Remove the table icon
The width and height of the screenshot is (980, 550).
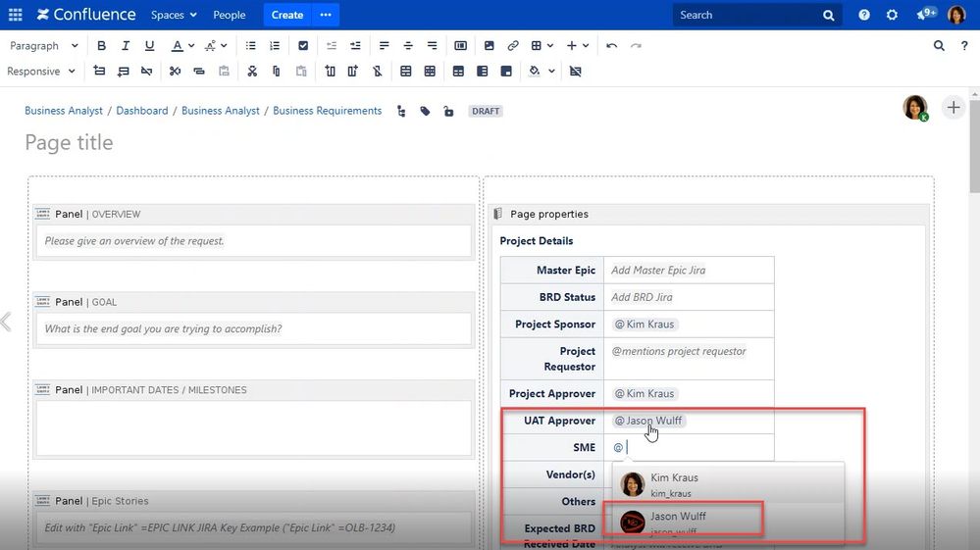pyautogui.click(x=576, y=72)
